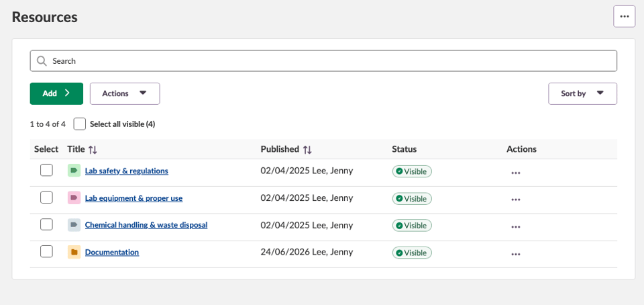Screen dimensions: 644x305
Task: Sort by Title using the arrows icon
Action: coord(93,150)
